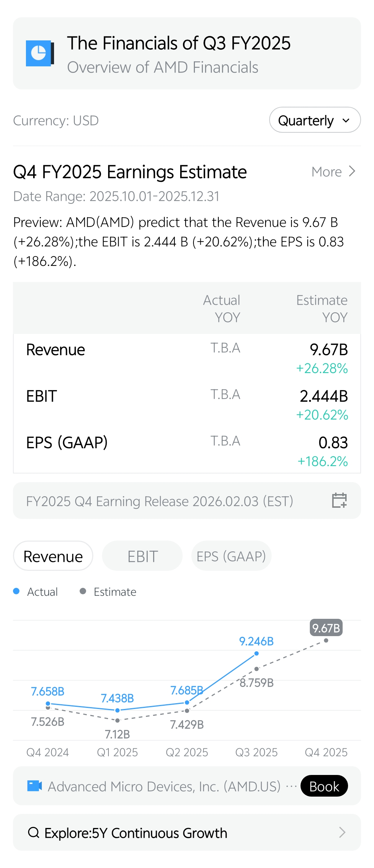
Task: Click the Q4 2025 estimate 9.67B point
Action: (326, 640)
